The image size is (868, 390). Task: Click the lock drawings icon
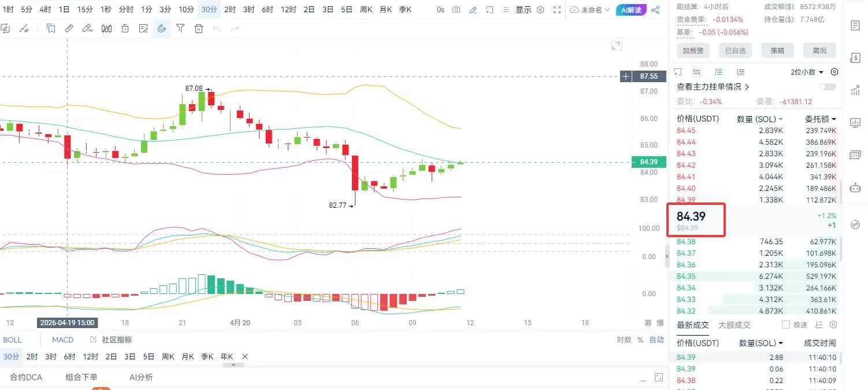tap(125, 28)
